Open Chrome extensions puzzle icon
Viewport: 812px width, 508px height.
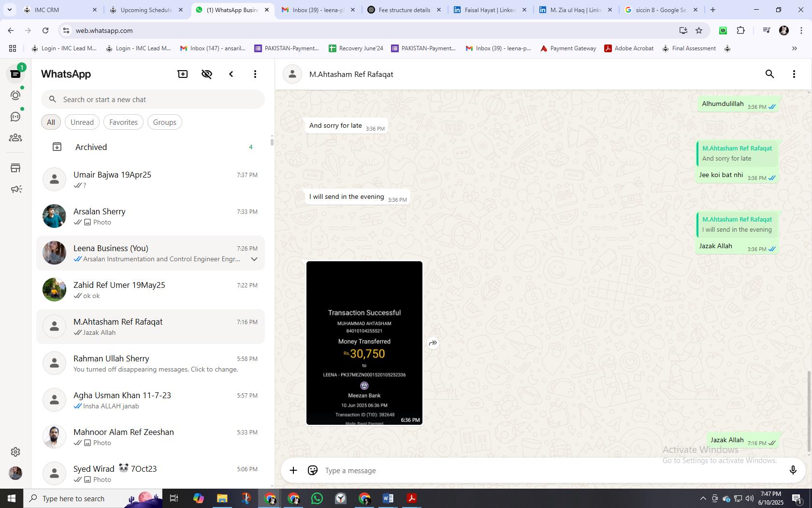click(x=740, y=30)
